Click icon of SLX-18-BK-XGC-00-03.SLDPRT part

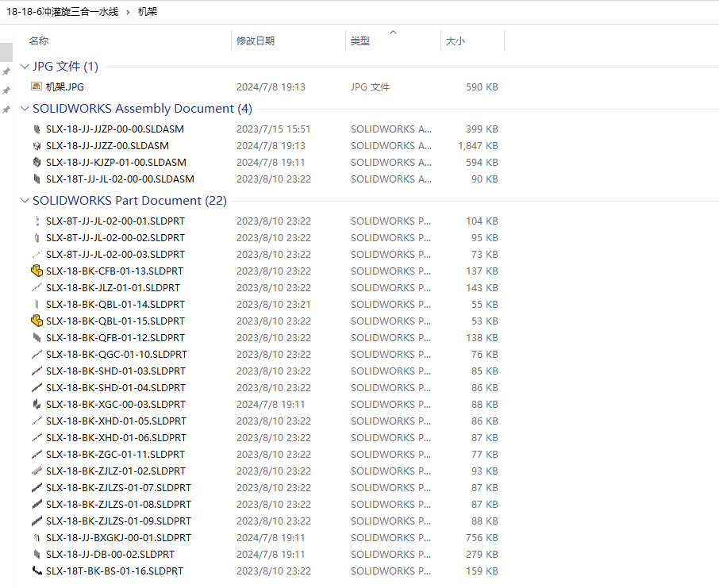37,404
